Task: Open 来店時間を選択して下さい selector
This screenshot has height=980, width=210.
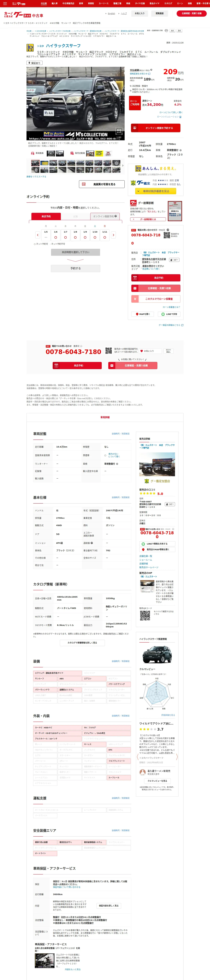Action: (75, 252)
